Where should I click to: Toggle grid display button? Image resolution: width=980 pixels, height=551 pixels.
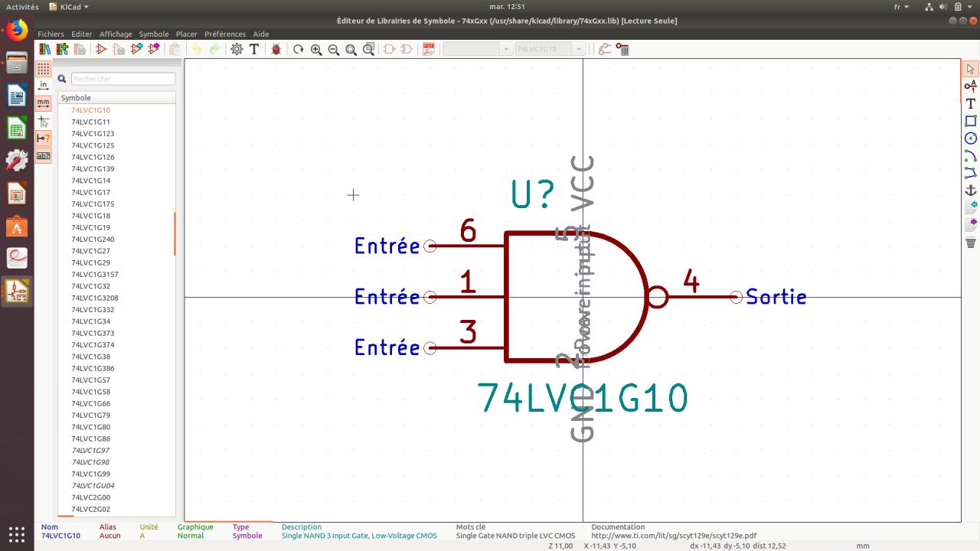pos(44,68)
